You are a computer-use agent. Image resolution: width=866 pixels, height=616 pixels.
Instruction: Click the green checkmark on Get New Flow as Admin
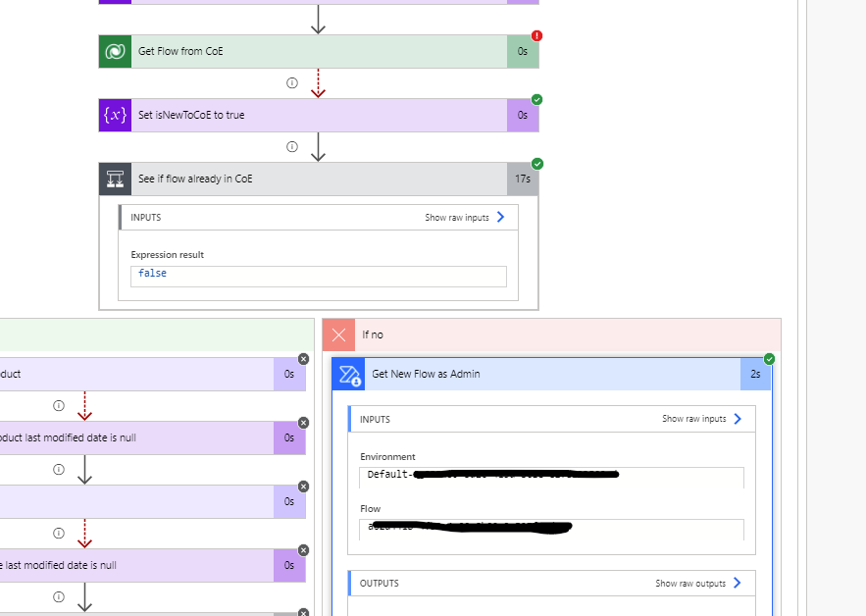click(x=768, y=357)
